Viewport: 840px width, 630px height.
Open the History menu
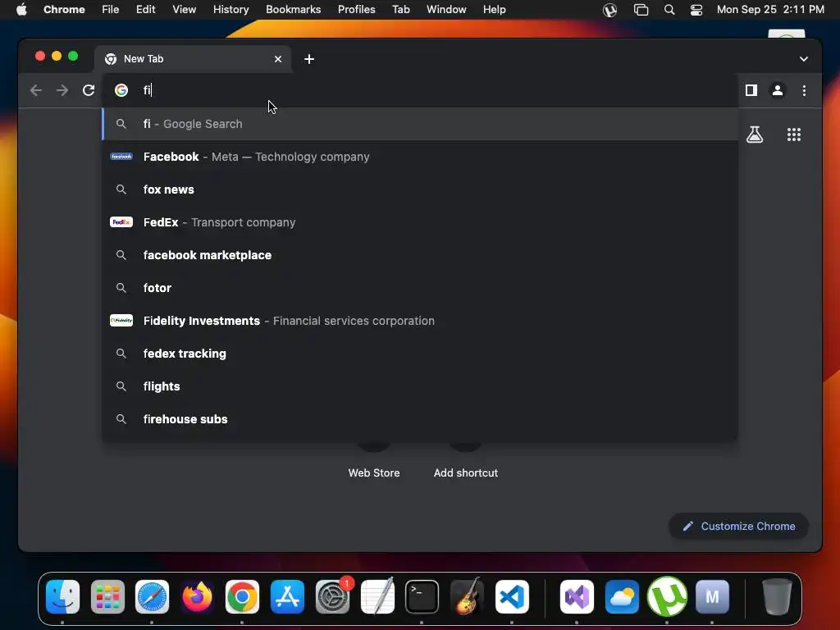click(231, 9)
